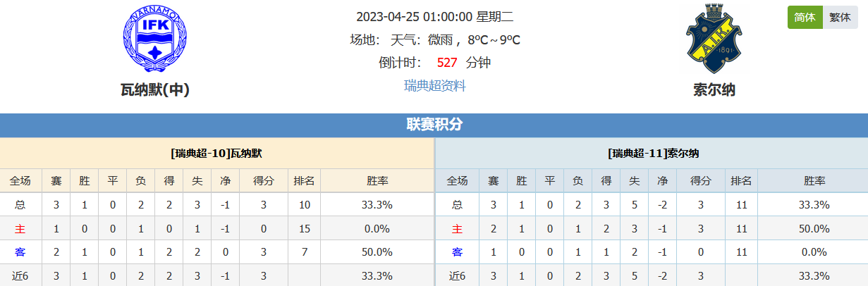Click the weather text 微雨, 8℃~9℃
The image size is (868, 286).
click(x=475, y=39)
